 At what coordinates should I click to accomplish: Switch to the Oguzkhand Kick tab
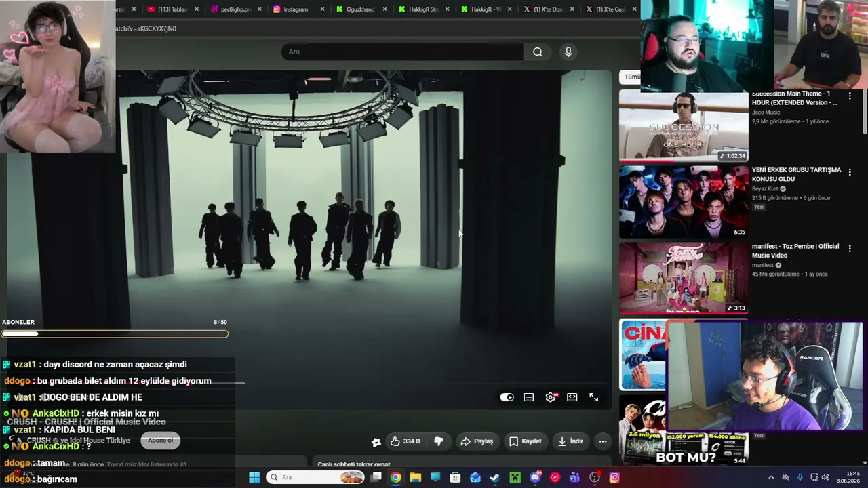[x=359, y=9]
